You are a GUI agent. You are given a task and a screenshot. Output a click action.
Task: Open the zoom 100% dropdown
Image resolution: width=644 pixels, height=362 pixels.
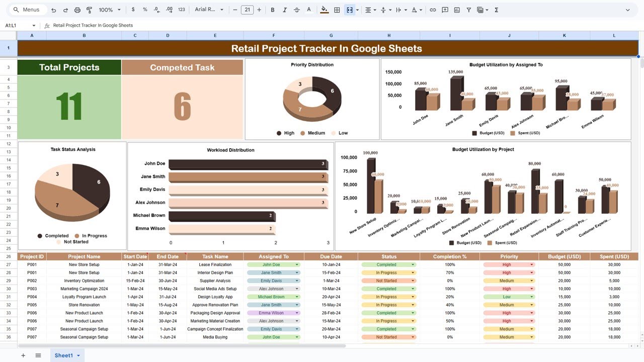110,10
